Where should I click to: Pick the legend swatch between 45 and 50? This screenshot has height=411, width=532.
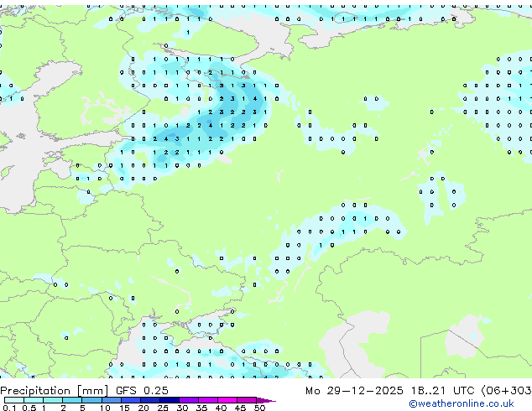point(247,400)
